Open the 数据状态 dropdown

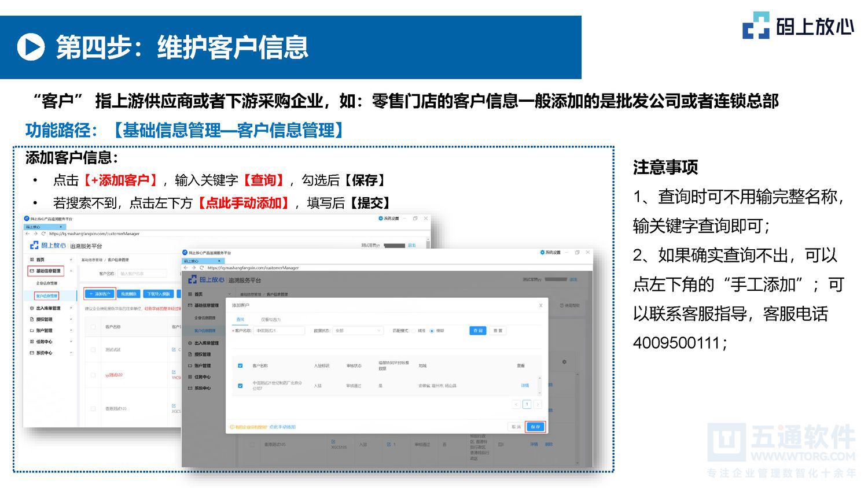358,331
